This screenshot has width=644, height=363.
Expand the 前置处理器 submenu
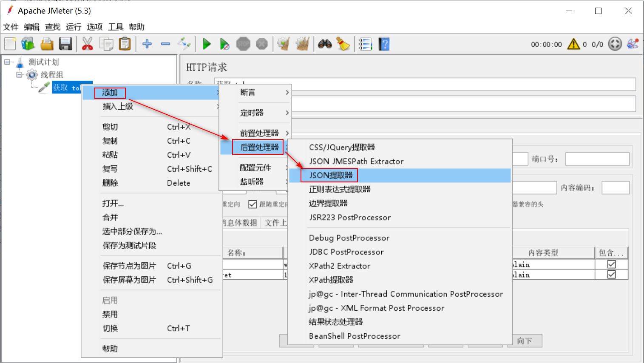tap(256, 133)
